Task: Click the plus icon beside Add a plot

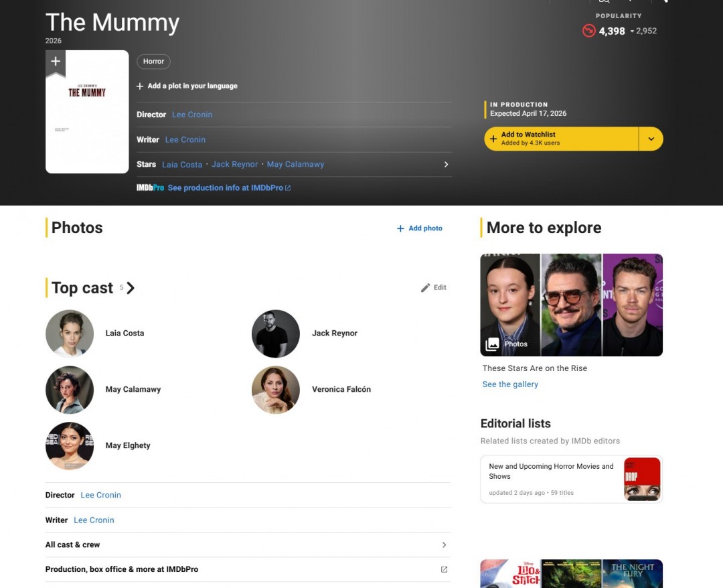Action: [x=140, y=86]
